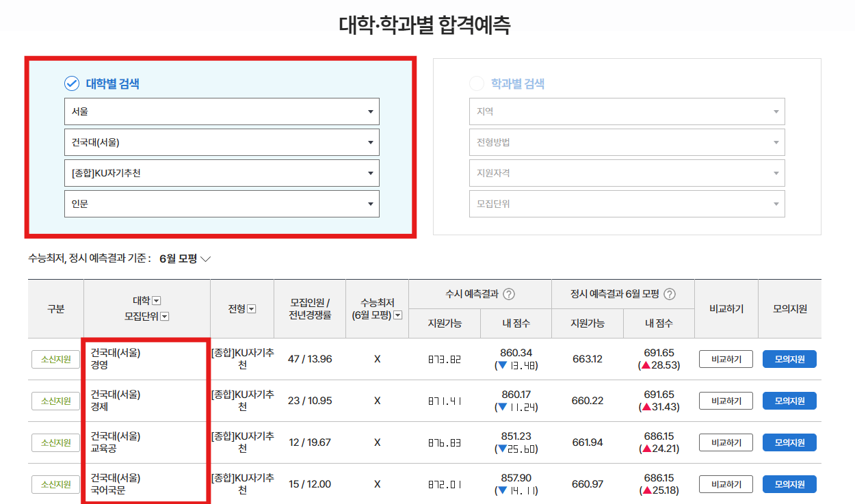Open the 서울 region dropdown
Image resolution: width=855 pixels, height=504 pixels.
coord(222,111)
